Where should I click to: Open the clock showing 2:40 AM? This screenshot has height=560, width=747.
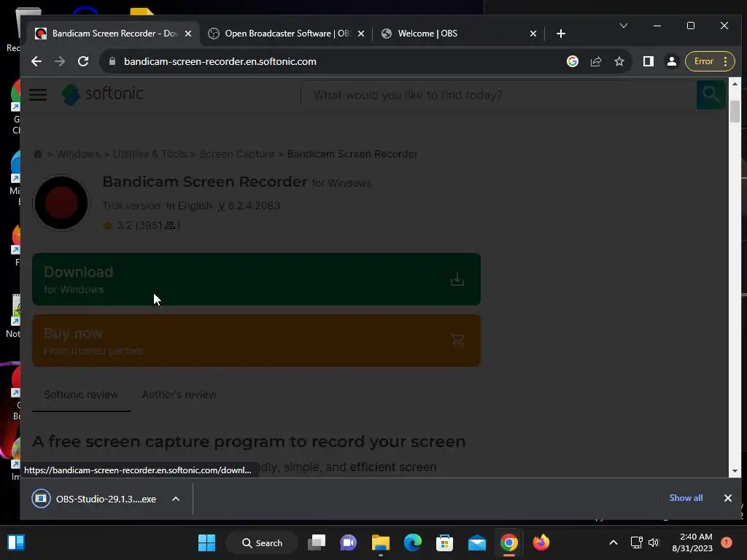point(692,542)
